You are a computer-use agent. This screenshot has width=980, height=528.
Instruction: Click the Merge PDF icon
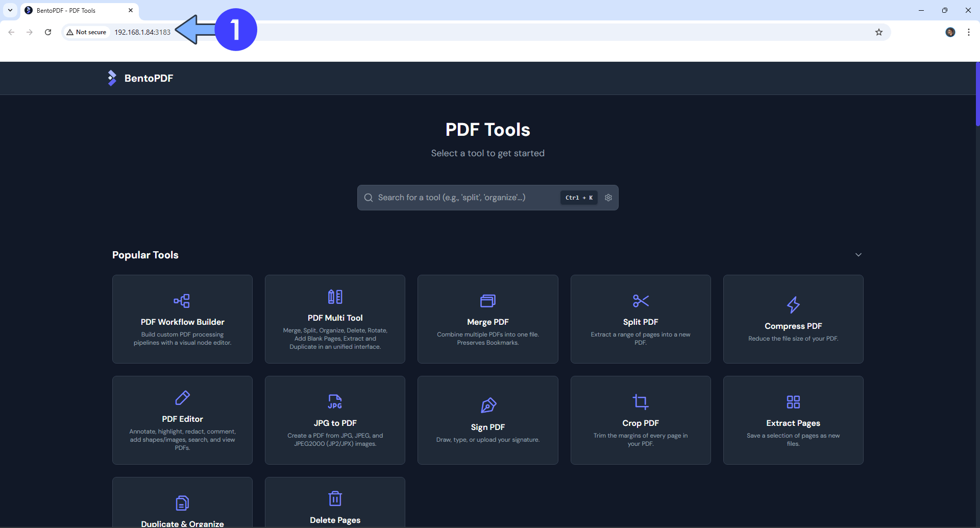[487, 301]
